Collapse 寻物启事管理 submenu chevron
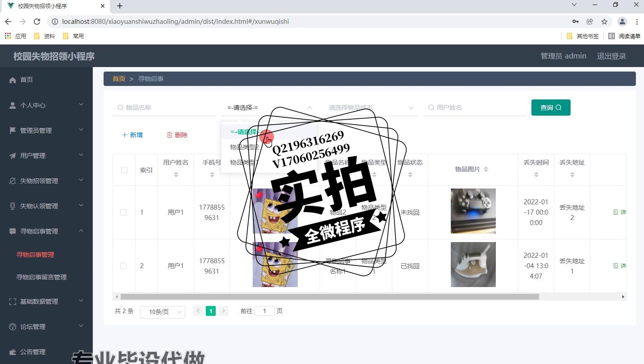Screen dimensions: 644x364 [x=81, y=231]
